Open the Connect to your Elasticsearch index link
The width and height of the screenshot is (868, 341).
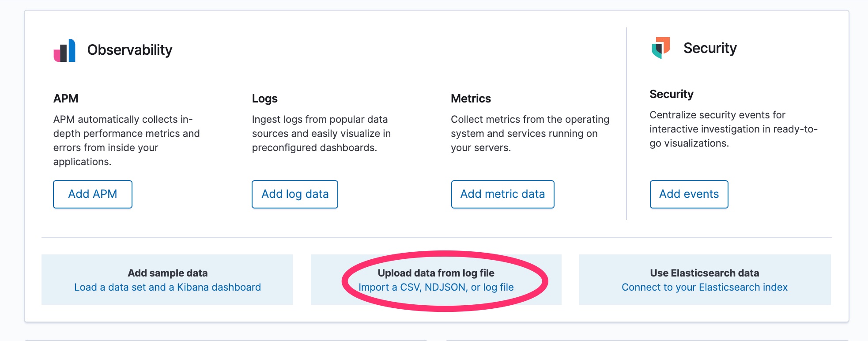click(704, 287)
